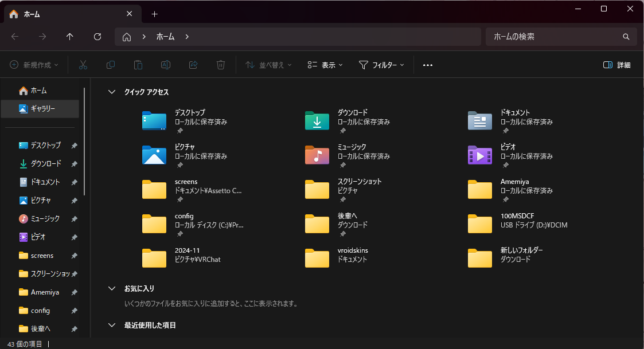Activate the Rename icon

click(165, 65)
